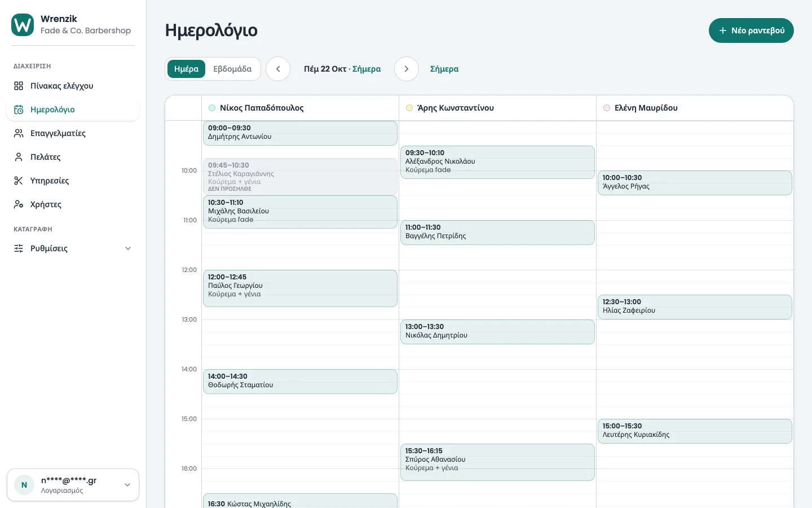Go to next day with right arrow
Screen dimensions: 812x508
tap(407, 69)
